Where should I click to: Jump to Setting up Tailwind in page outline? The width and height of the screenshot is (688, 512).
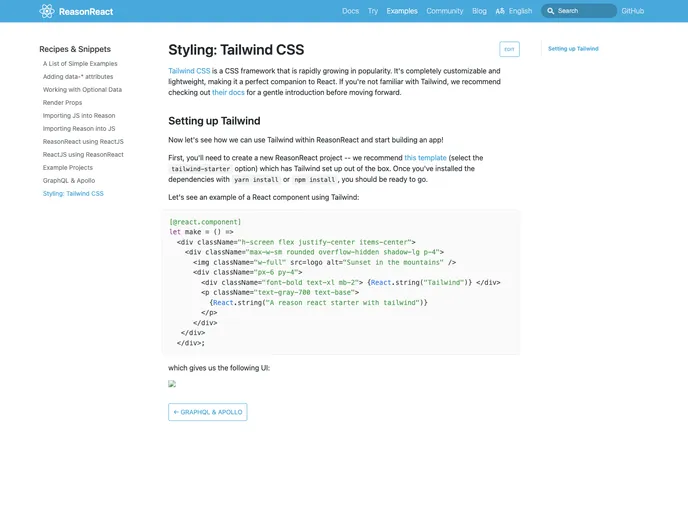(x=573, y=49)
